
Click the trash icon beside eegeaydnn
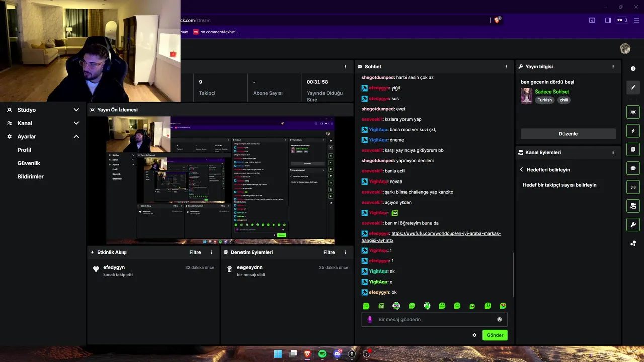tap(230, 269)
